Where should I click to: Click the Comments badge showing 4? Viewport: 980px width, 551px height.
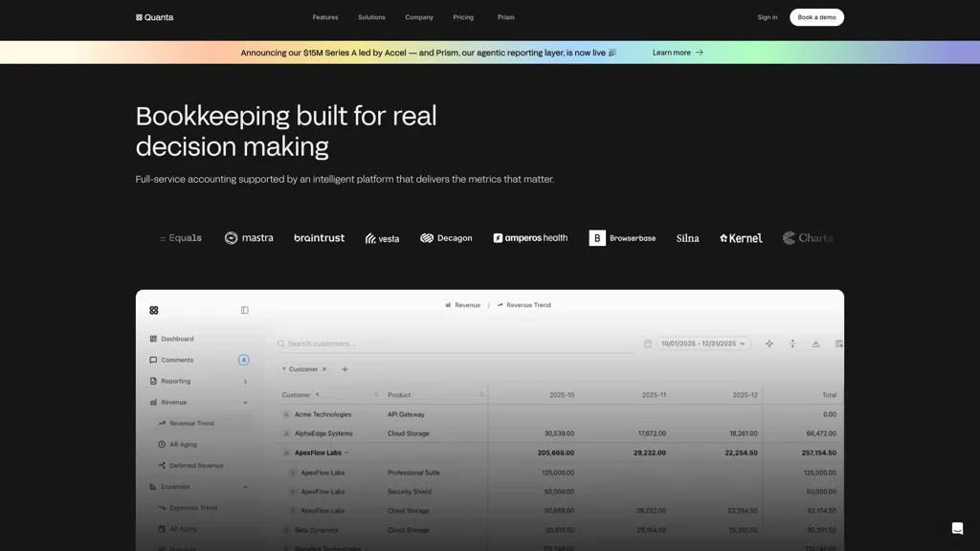click(x=243, y=360)
